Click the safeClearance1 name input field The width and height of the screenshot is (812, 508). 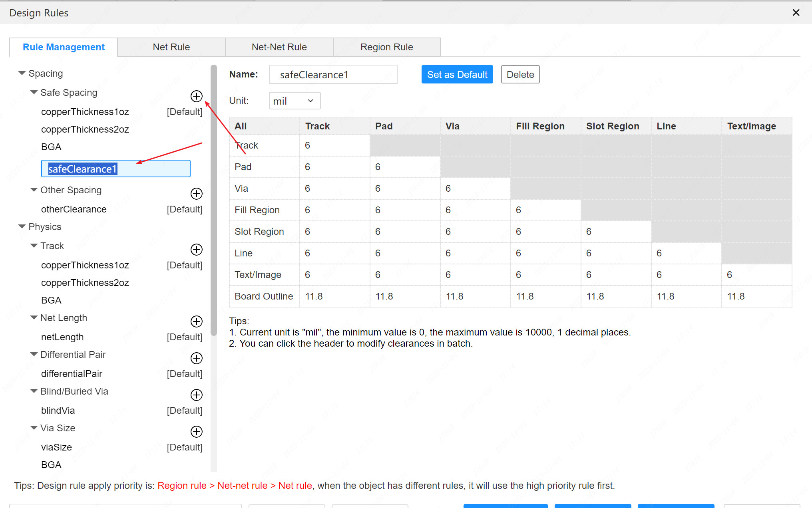(332, 74)
